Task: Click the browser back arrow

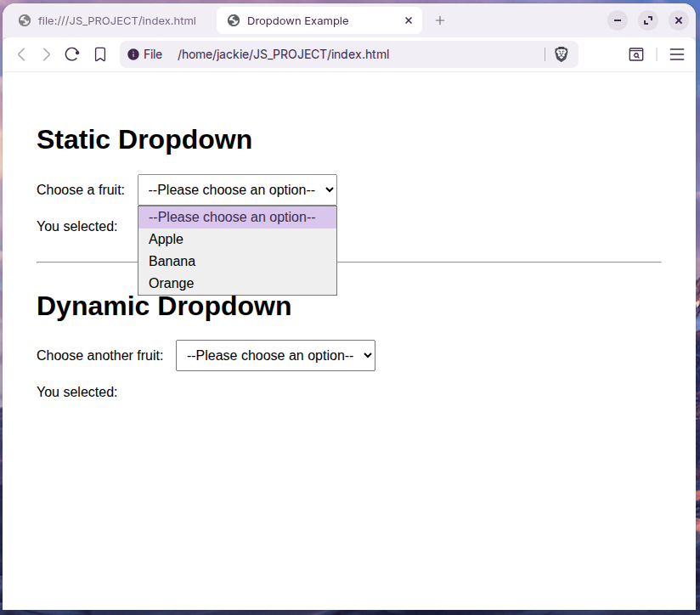Action: pyautogui.click(x=22, y=54)
